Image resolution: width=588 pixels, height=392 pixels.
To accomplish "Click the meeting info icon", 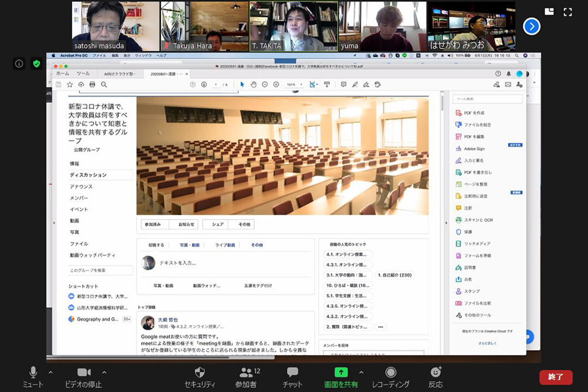I will coord(19,64).
